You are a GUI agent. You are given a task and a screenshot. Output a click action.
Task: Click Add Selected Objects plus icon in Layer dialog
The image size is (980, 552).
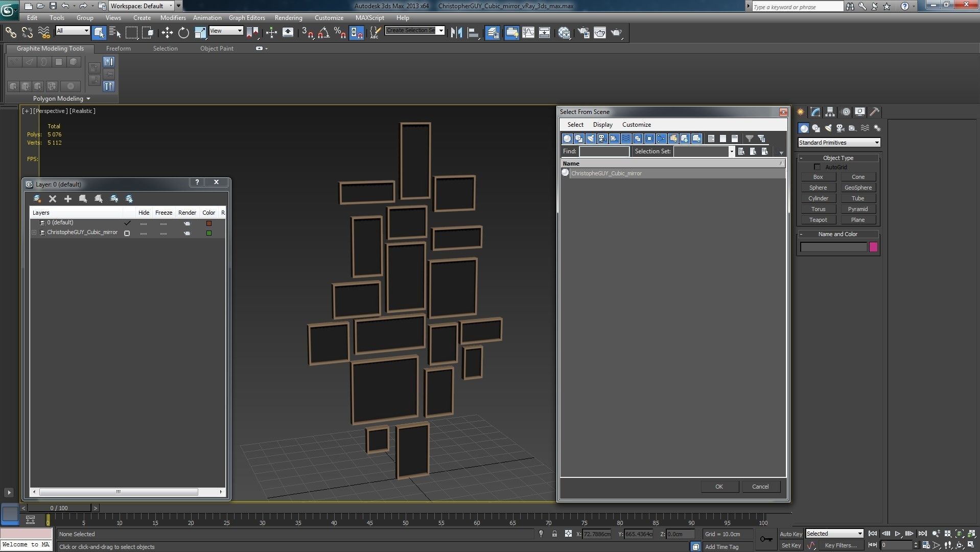pyautogui.click(x=67, y=199)
